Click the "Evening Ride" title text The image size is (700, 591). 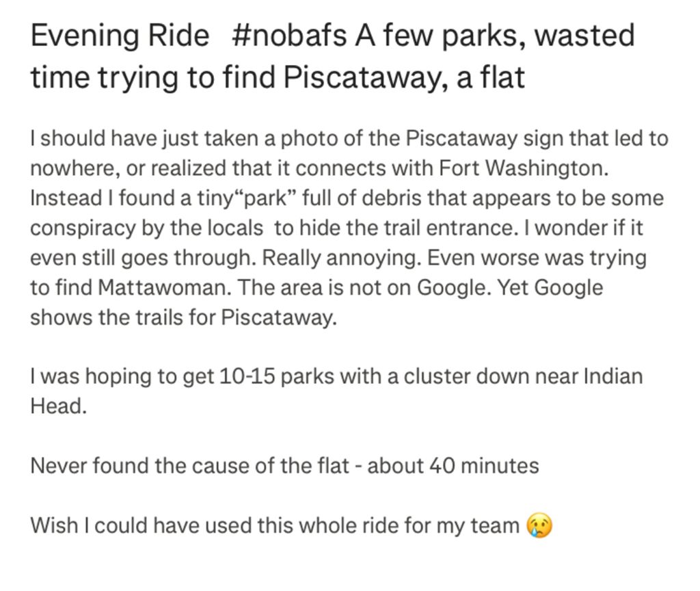pos(120,36)
